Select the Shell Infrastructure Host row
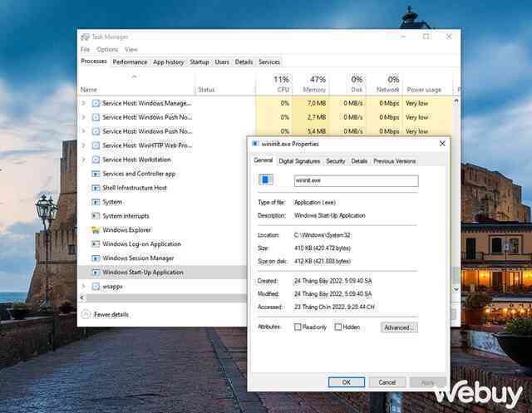 pos(163,188)
